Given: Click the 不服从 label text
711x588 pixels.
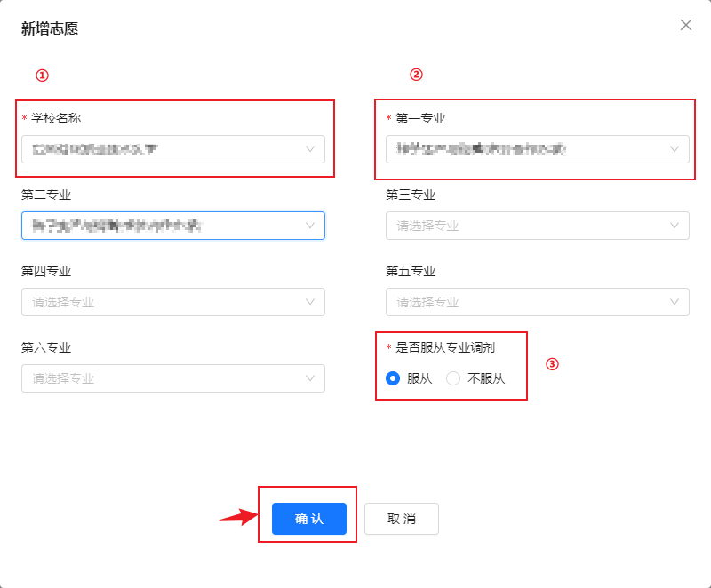Looking at the screenshot, I should 486,378.
